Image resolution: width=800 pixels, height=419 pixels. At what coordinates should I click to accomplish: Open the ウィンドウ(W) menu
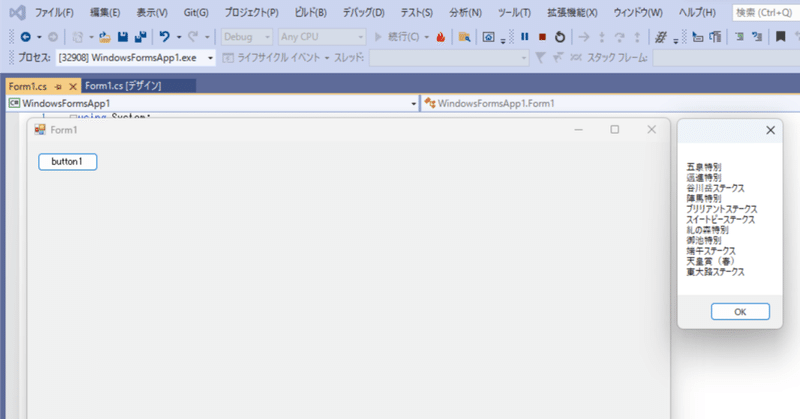coord(638,13)
